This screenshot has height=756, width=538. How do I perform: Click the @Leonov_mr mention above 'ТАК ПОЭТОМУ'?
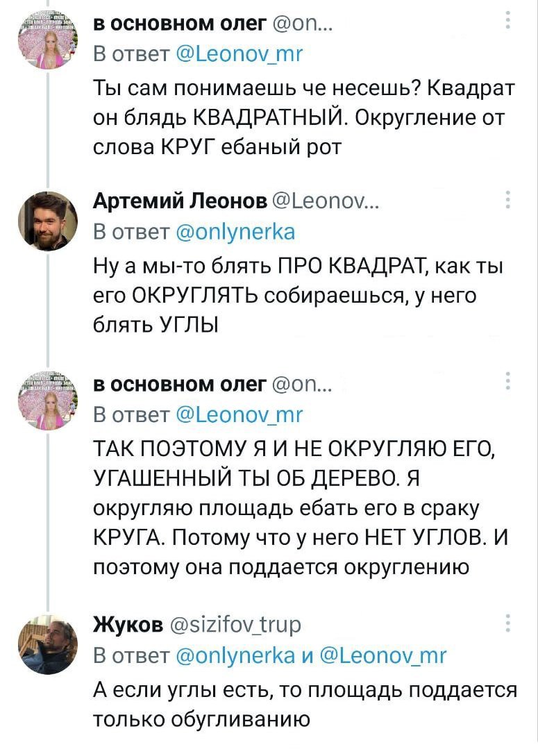(241, 414)
